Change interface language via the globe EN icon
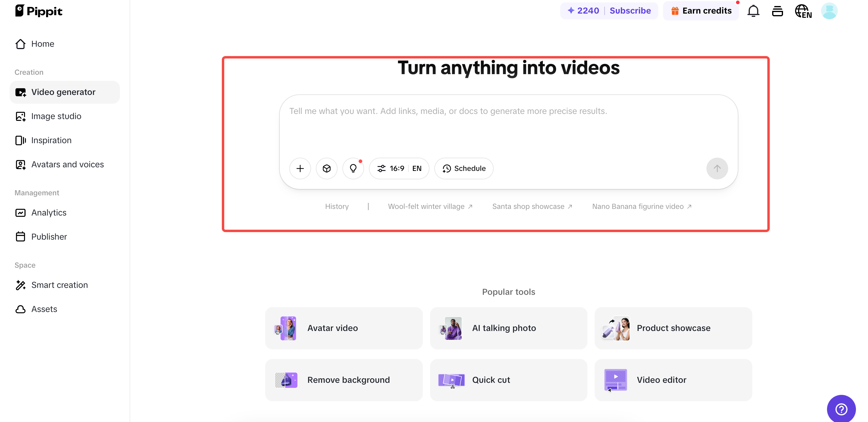The image size is (868, 422). 803,11
